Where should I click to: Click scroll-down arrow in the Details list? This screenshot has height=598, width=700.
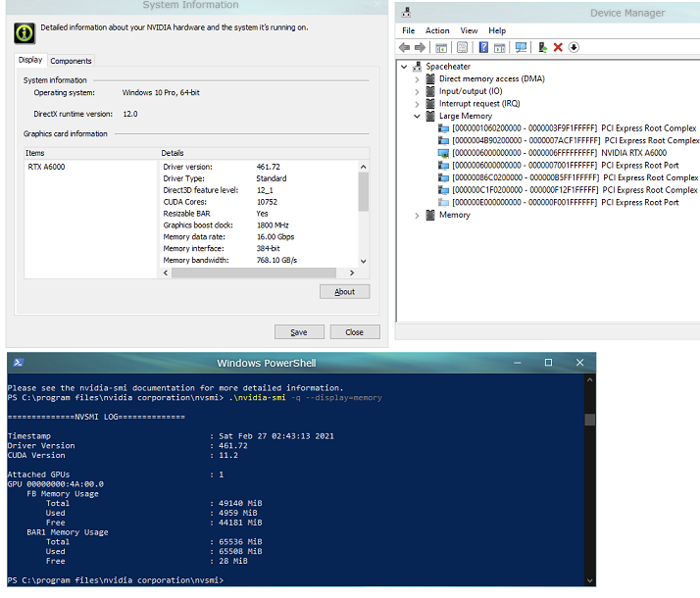[364, 262]
